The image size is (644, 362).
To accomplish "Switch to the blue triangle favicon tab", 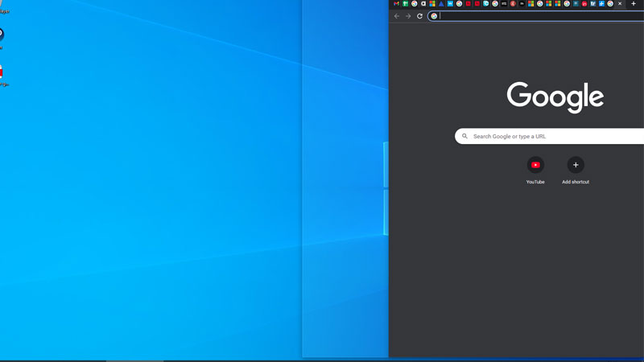I will 441,4.
